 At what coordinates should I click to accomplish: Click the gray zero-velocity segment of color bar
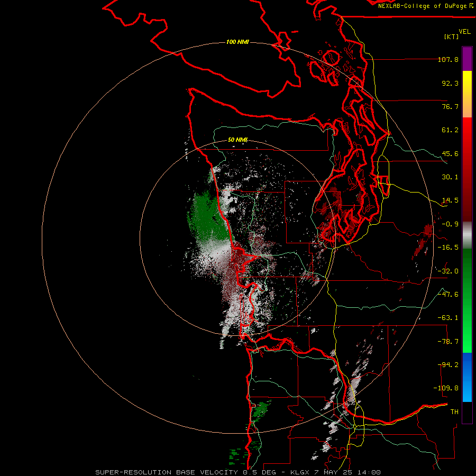[467, 235]
